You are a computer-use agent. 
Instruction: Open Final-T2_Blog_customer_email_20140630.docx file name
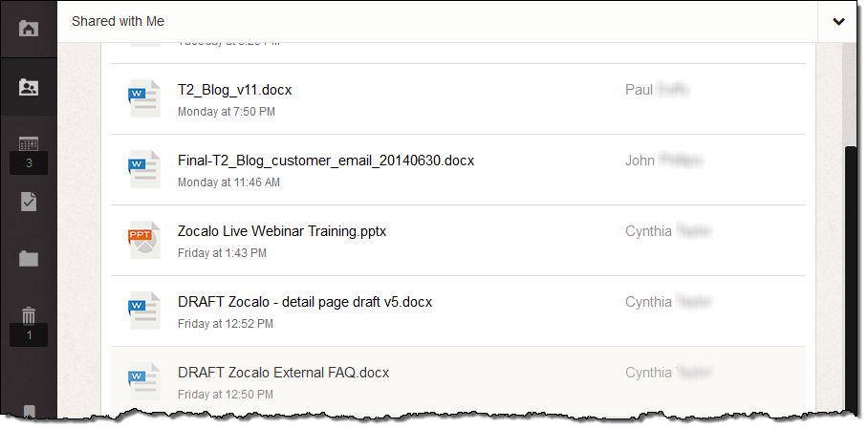pyautogui.click(x=326, y=161)
